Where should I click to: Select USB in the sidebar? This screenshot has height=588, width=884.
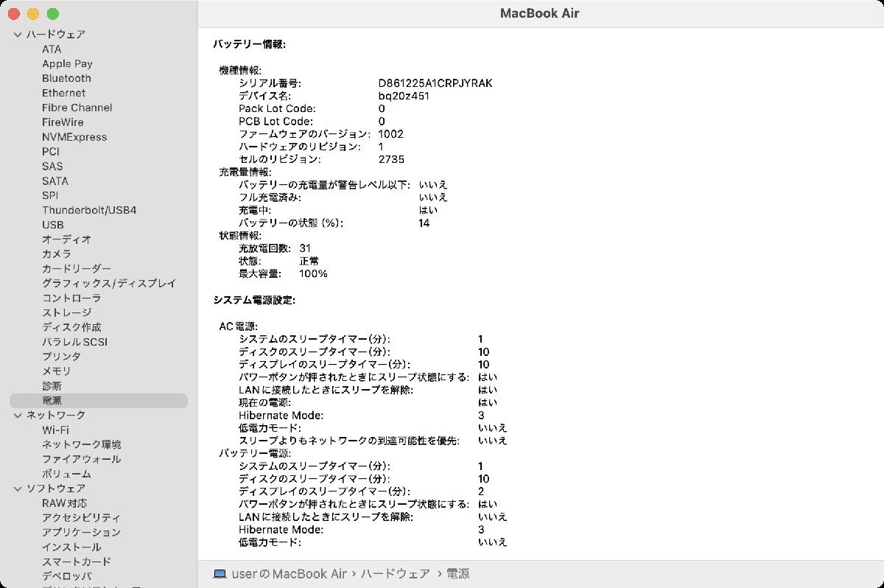point(53,225)
